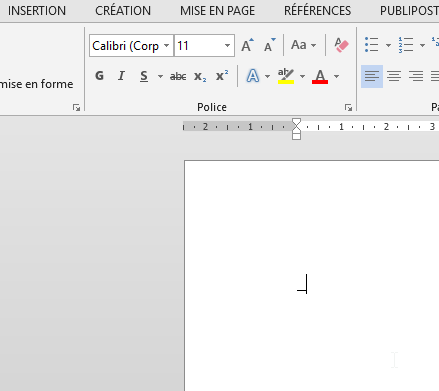Image resolution: width=439 pixels, height=391 pixels.
Task: Select the RÉFÉRENCES ribbon tab
Action: (x=317, y=11)
